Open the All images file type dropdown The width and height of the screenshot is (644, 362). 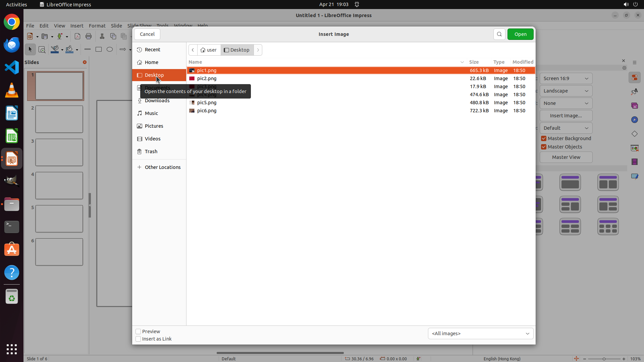(x=480, y=334)
